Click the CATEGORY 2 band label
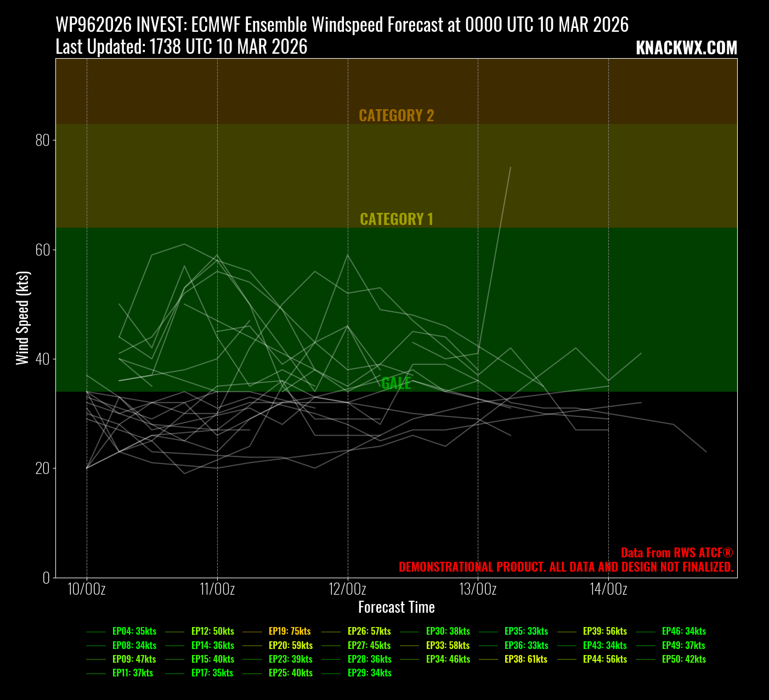This screenshot has height=700, width=769. pyautogui.click(x=396, y=116)
